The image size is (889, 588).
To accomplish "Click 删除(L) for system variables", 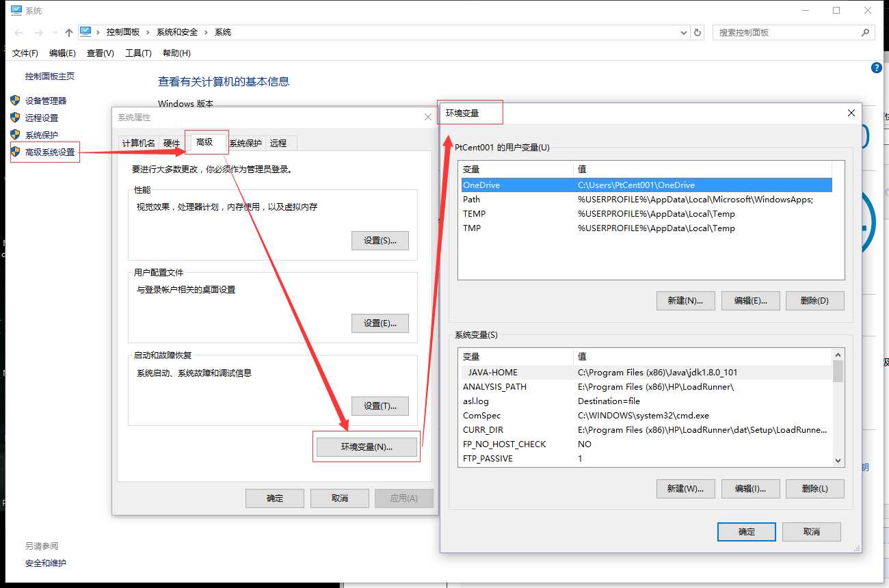I will (815, 489).
